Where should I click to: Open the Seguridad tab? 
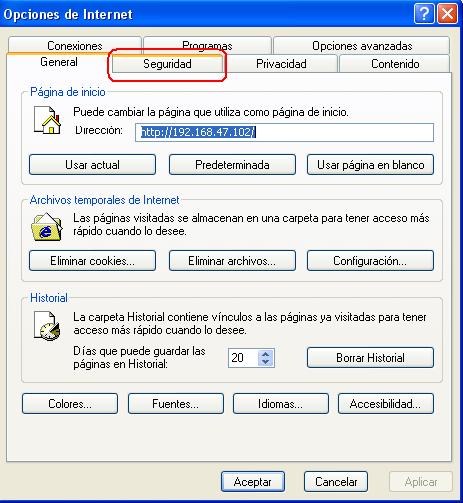click(x=167, y=64)
